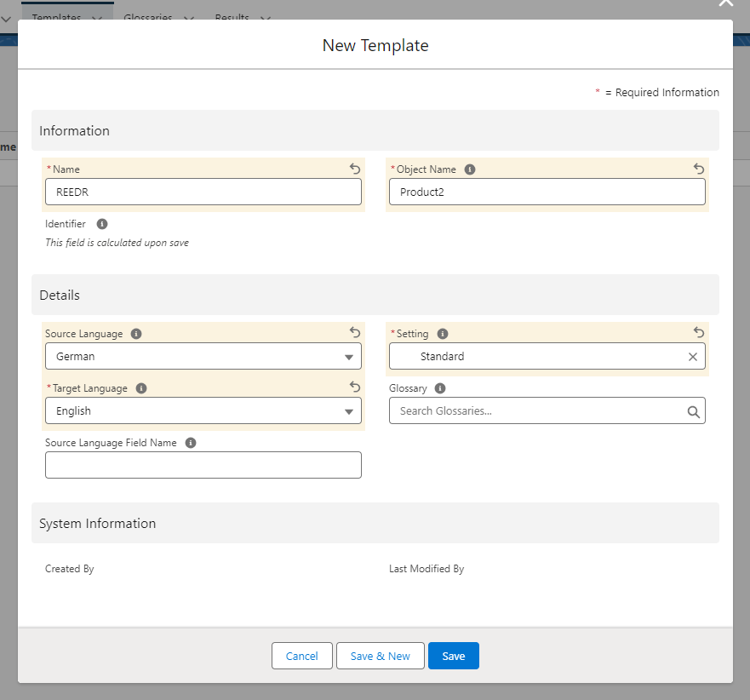Click info icon for Source Language Field Name

(191, 443)
